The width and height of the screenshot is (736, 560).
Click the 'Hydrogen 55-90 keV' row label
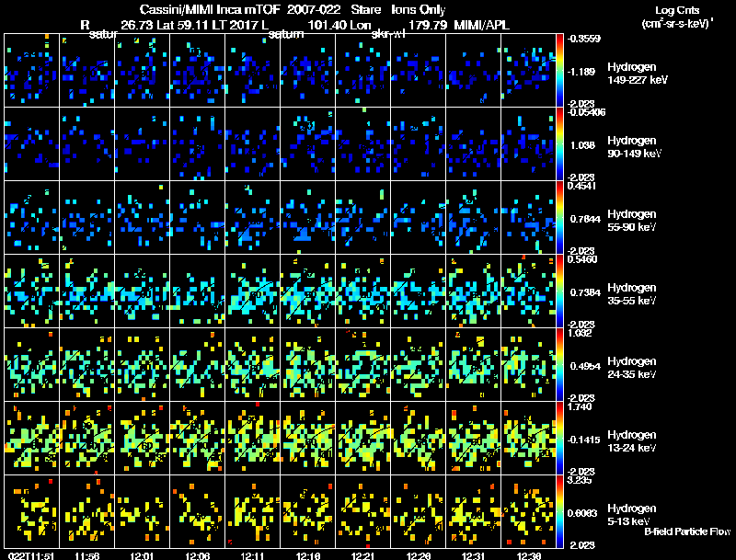(x=632, y=221)
